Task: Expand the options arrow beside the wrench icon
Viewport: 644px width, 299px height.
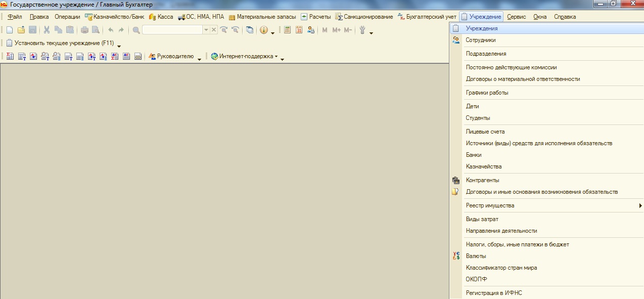Action: tap(372, 33)
